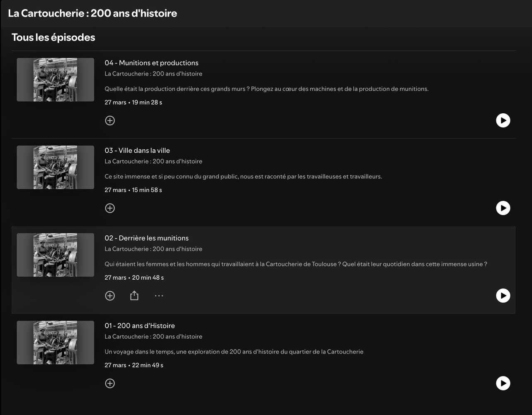Play episode 01 200 ans d'Histoire
The height and width of the screenshot is (415, 532).
click(x=503, y=383)
